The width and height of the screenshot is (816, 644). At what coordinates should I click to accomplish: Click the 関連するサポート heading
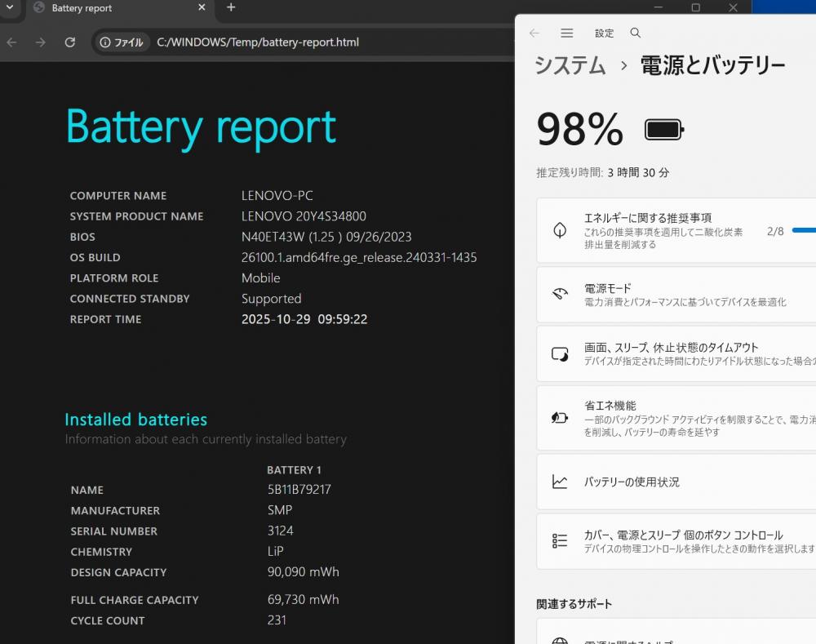pos(574,604)
